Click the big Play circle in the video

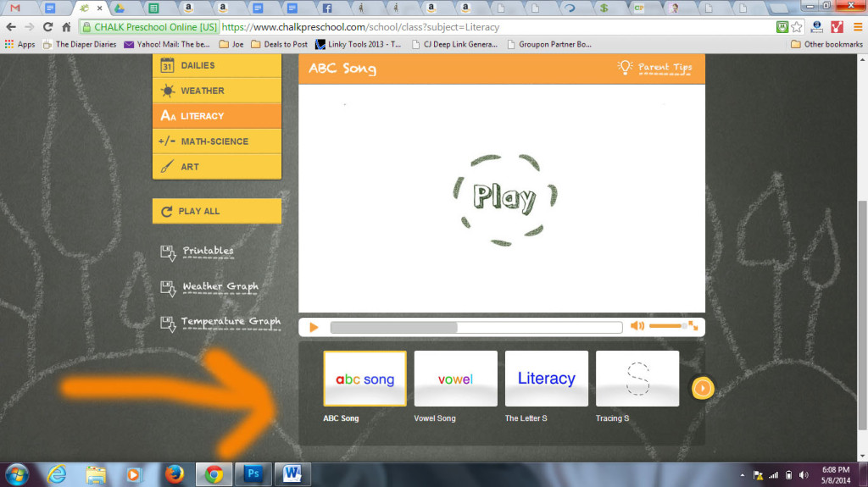tap(504, 196)
